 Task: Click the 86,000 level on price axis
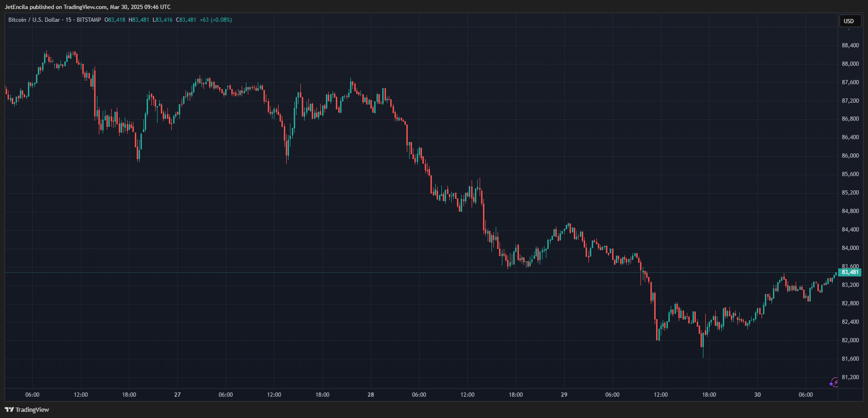[850, 156]
